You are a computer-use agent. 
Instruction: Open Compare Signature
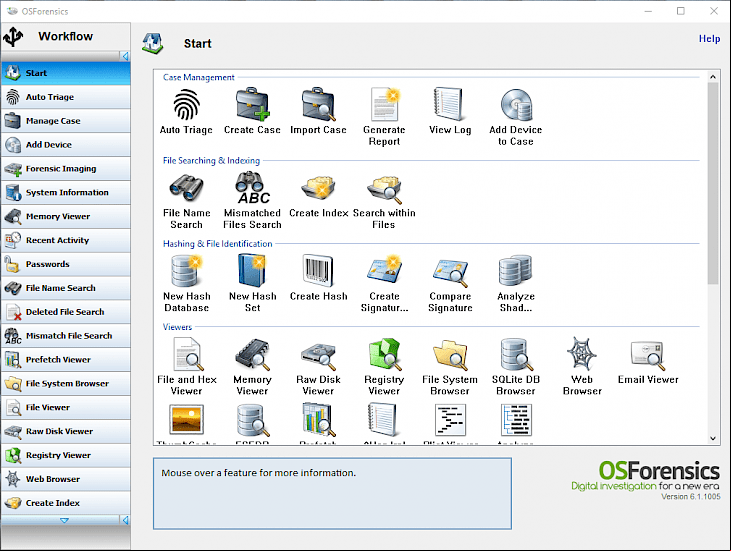pyautogui.click(x=450, y=283)
